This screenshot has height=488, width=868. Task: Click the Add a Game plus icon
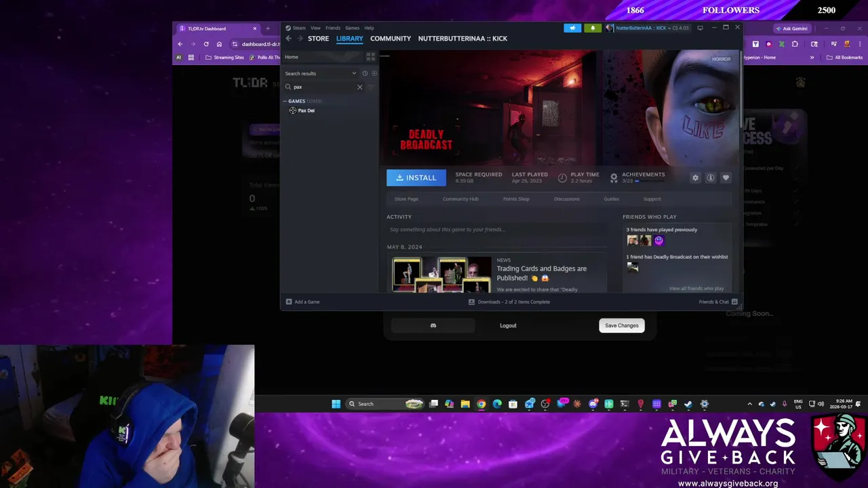point(289,302)
